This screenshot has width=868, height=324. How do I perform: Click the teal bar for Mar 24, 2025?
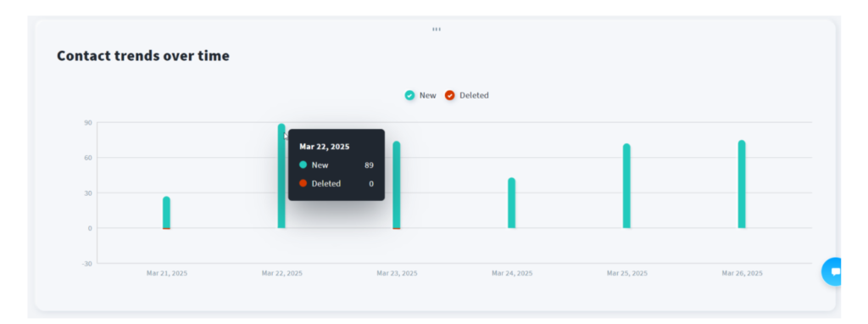(x=511, y=203)
